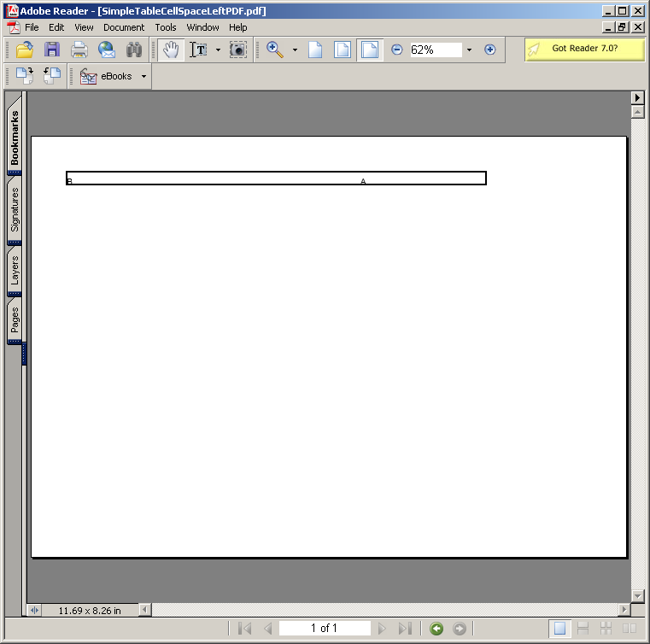This screenshot has width=650, height=644.
Task: Go to the first page
Action: (x=245, y=629)
